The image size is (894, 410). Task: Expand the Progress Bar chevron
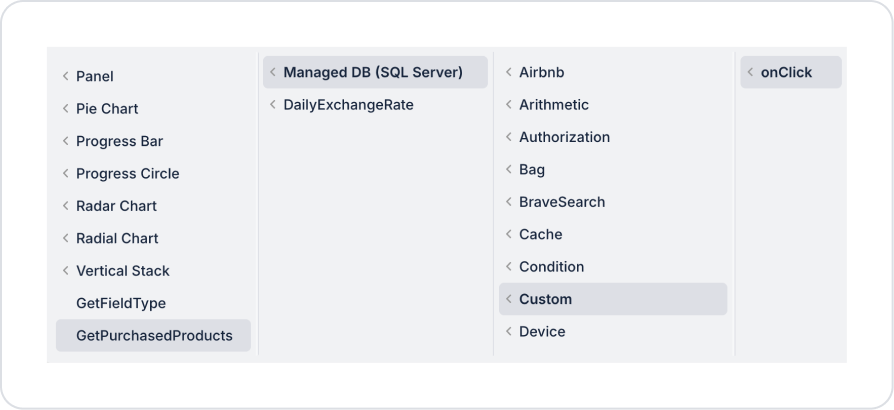point(66,141)
